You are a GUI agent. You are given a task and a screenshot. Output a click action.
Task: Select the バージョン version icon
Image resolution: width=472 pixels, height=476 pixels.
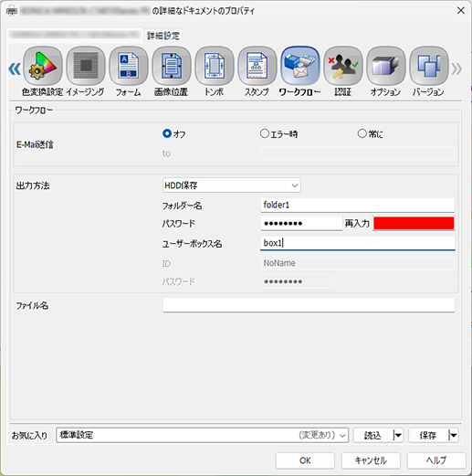tap(429, 66)
